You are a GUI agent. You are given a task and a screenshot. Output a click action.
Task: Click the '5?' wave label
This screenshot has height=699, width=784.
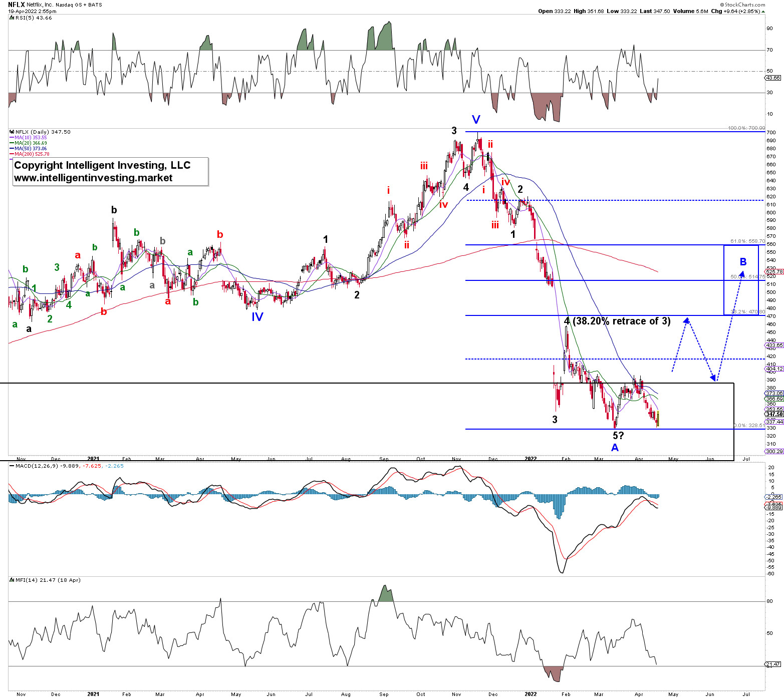(618, 436)
